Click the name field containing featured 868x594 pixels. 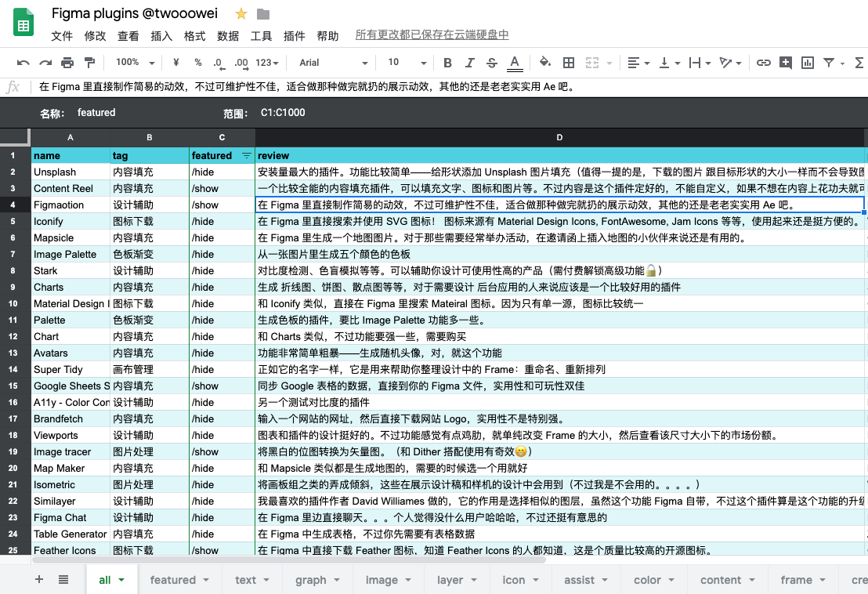[96, 113]
